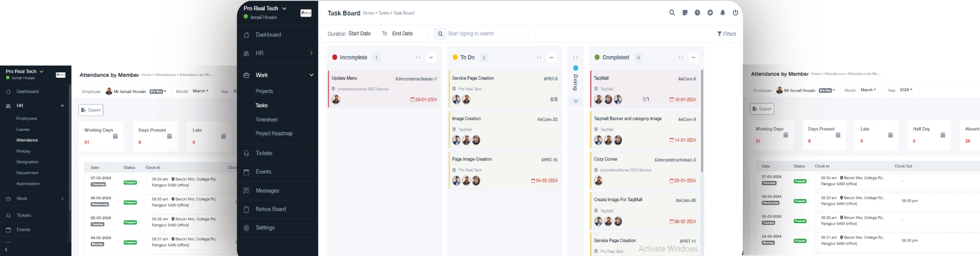Expand the collapsed Doing column

[x=575, y=58]
